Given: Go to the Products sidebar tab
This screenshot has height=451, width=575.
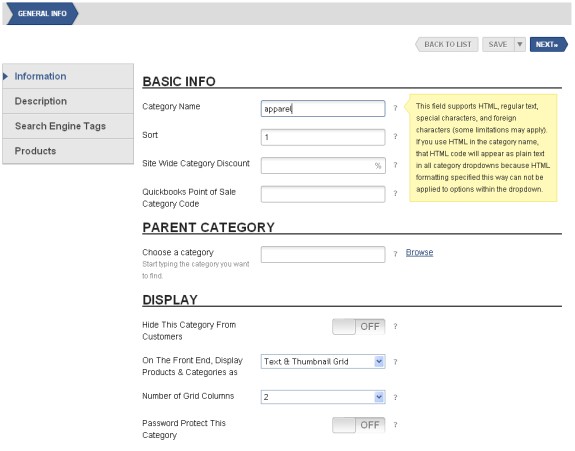Looking at the screenshot, I should (x=68, y=151).
